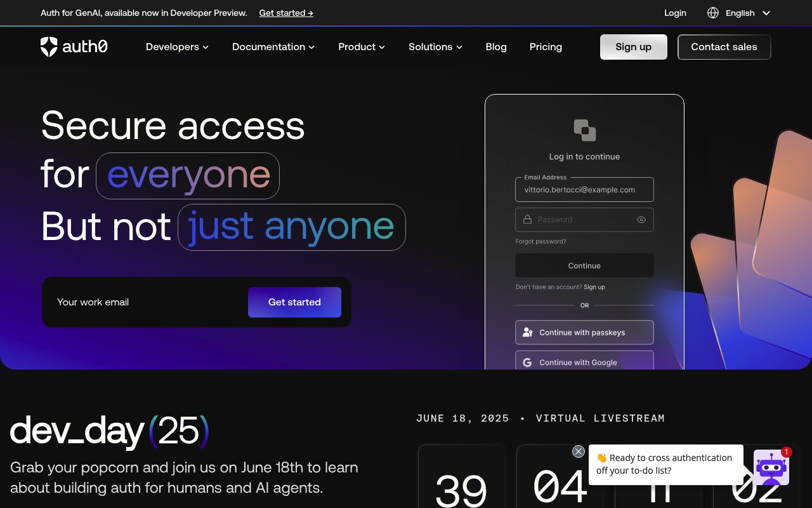Click Sign up link in login card

point(594,287)
